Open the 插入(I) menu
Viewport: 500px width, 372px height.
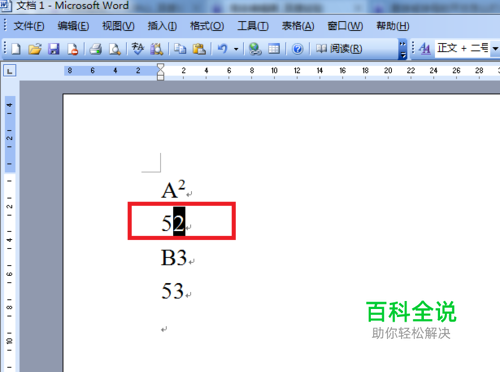162,26
